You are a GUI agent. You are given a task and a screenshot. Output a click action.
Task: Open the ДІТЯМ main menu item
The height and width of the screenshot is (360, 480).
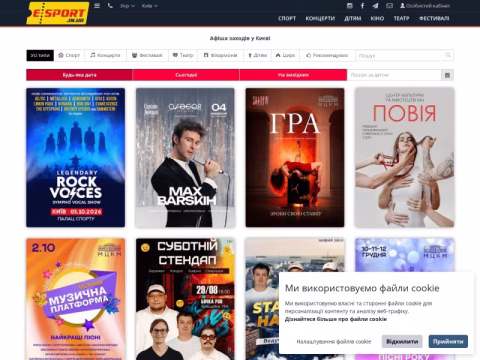353,18
